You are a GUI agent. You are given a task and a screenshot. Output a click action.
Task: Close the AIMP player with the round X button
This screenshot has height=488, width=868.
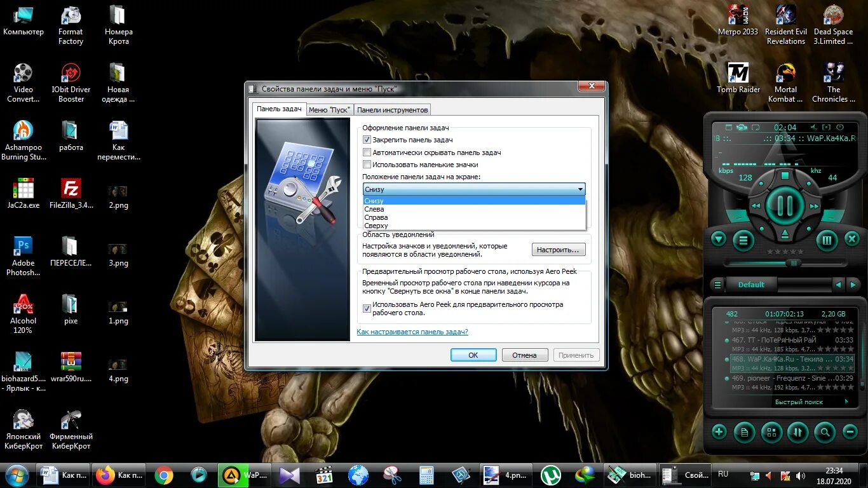851,240
